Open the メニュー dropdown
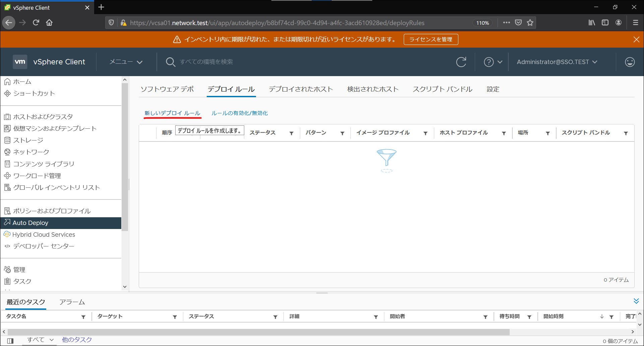The image size is (644, 346). [126, 62]
